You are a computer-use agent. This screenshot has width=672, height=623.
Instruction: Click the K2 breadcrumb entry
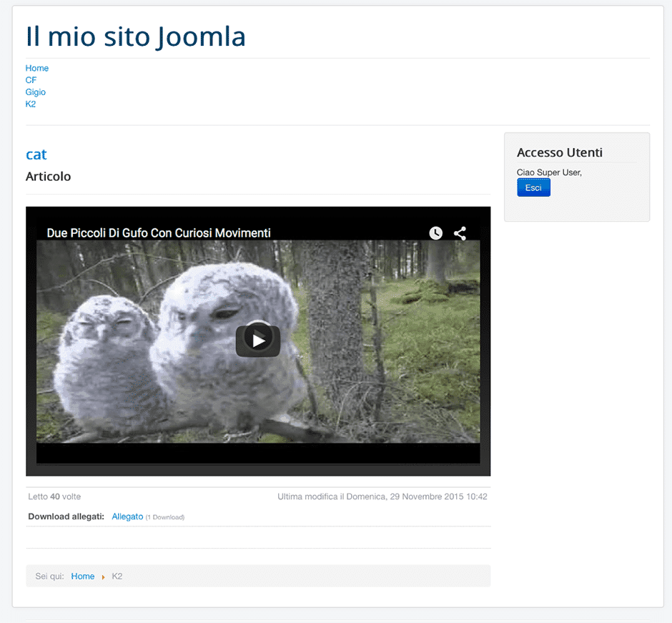click(117, 576)
